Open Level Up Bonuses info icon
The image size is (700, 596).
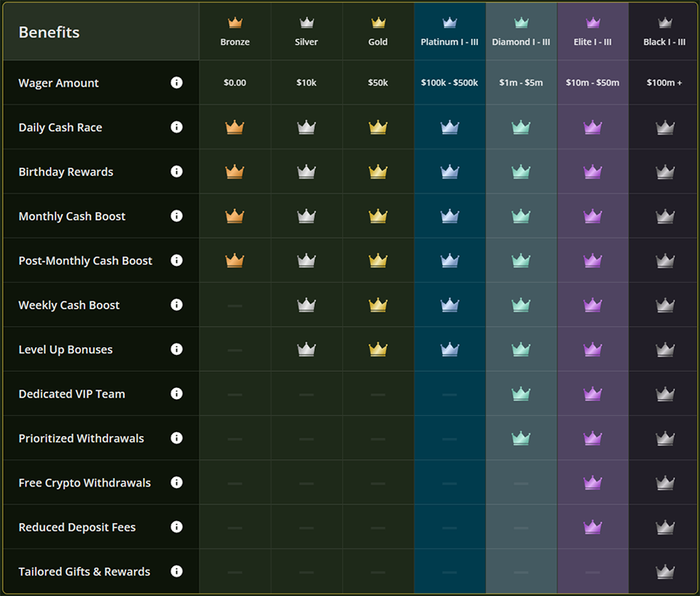[x=176, y=349]
